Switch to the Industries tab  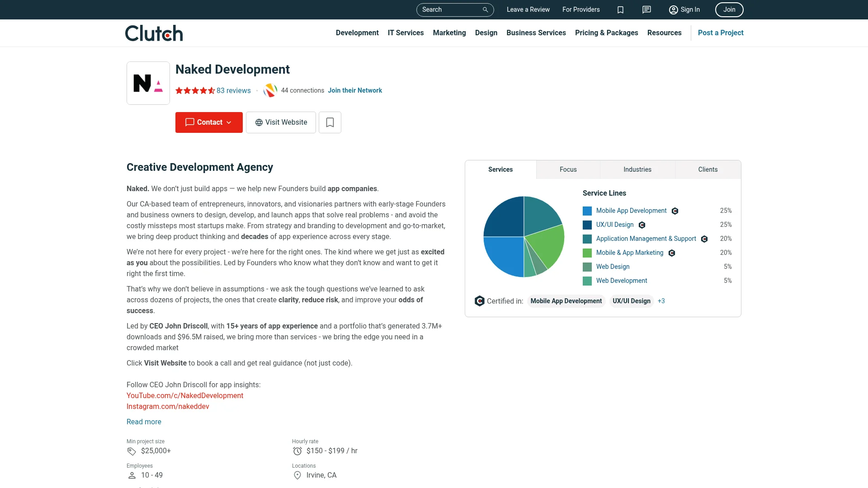point(637,169)
